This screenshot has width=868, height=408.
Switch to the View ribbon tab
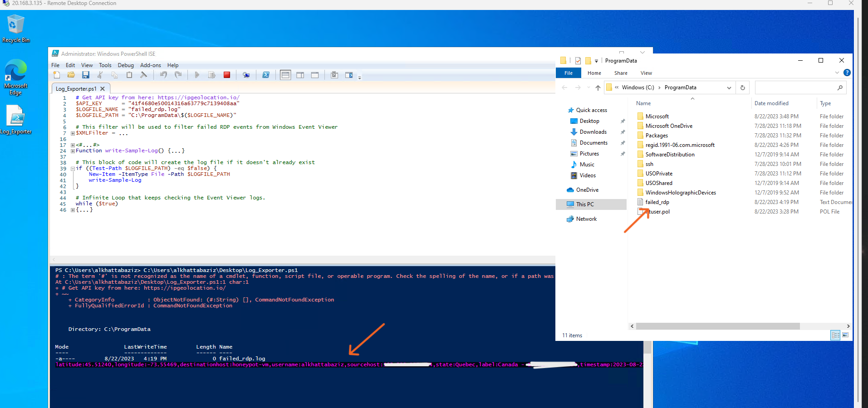(646, 73)
